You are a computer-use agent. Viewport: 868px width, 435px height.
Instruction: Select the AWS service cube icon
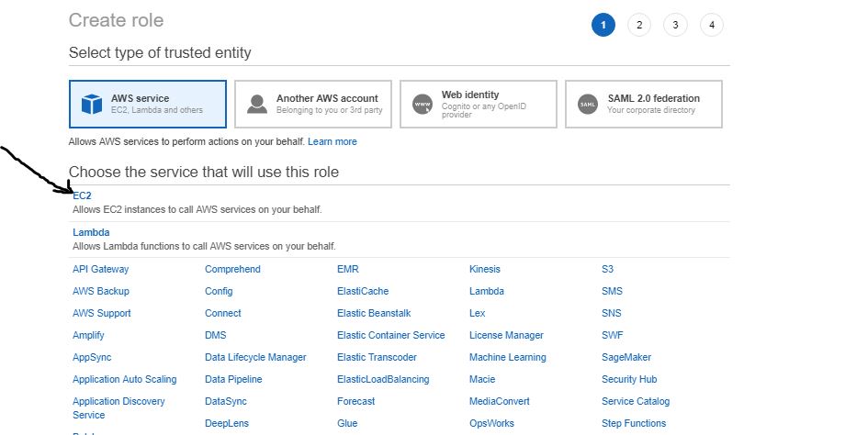pyautogui.click(x=91, y=104)
